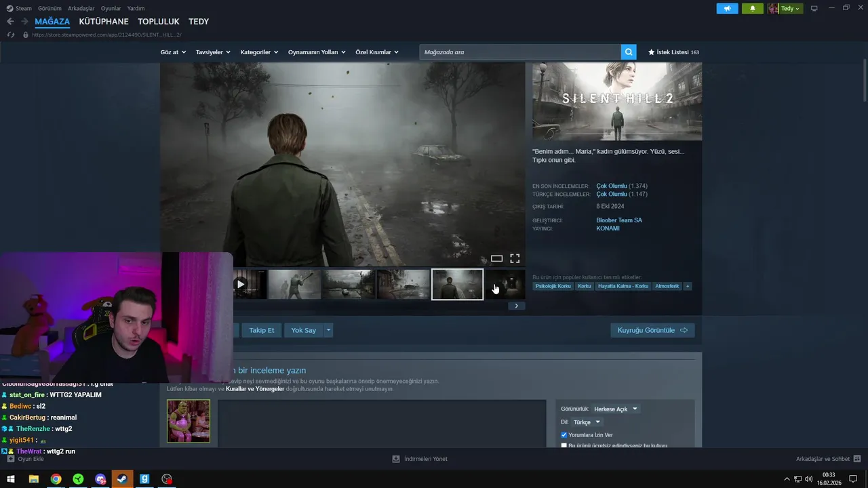Open Turkish reviews Çok Olumlu (1.147)

click(622, 194)
